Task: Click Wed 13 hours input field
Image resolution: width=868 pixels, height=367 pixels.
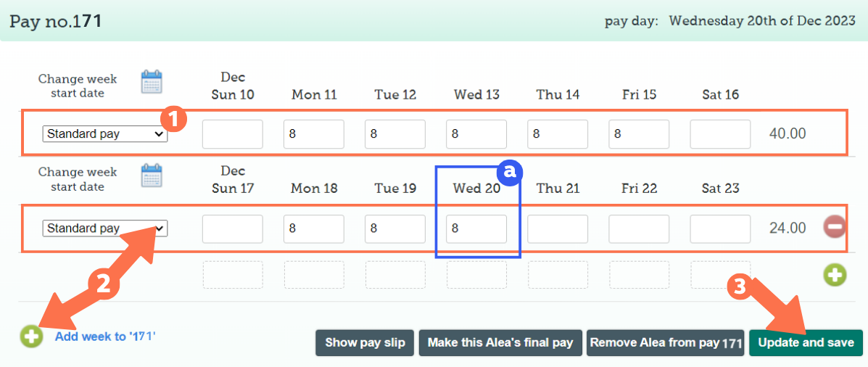Action: [x=476, y=134]
